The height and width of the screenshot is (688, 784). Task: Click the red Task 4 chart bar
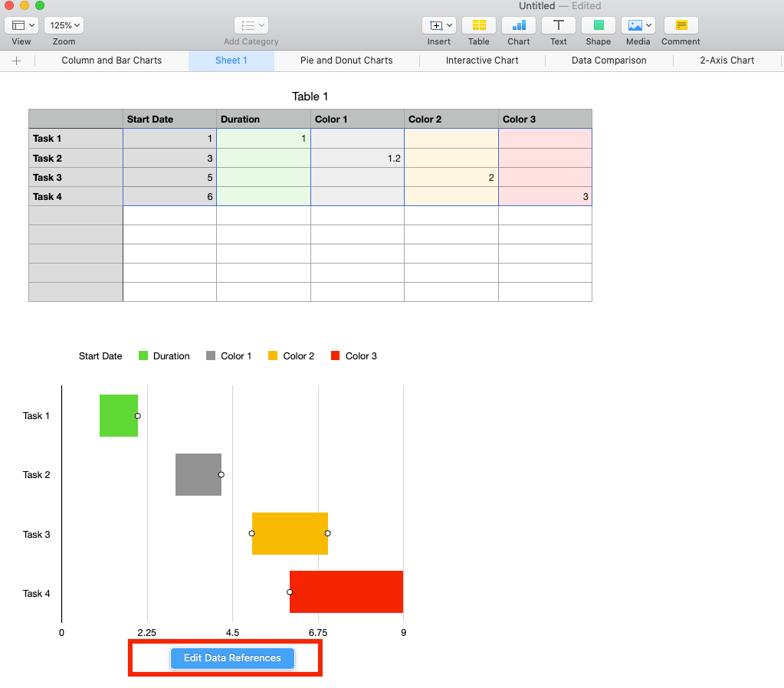coord(346,591)
